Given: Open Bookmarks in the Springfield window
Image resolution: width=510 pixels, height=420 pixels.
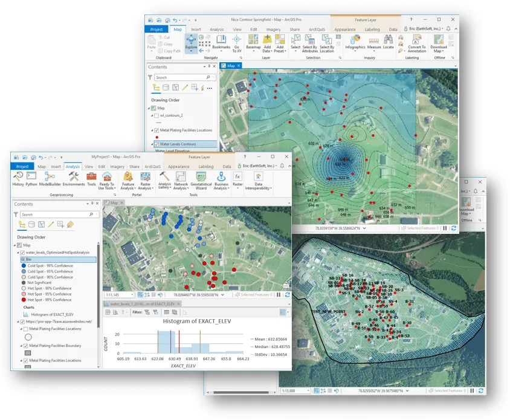Looking at the screenshot, I should coord(221,43).
